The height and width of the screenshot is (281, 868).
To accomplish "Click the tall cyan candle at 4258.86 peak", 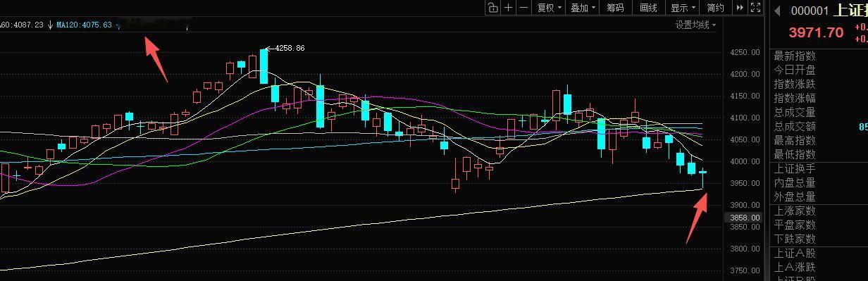I will tap(264, 66).
